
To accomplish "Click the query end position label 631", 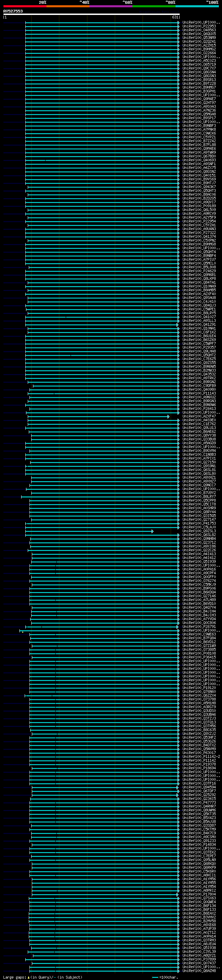I will pyautogui.click(x=175, y=17).
